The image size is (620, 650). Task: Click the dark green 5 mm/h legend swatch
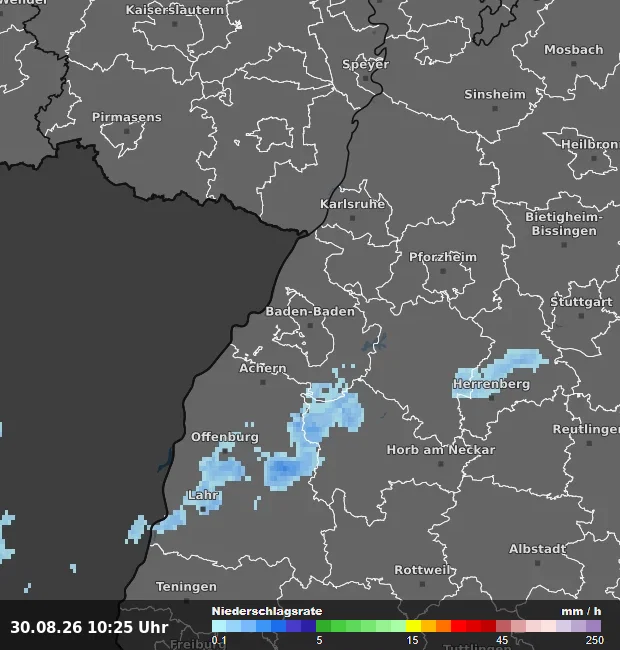click(x=324, y=626)
